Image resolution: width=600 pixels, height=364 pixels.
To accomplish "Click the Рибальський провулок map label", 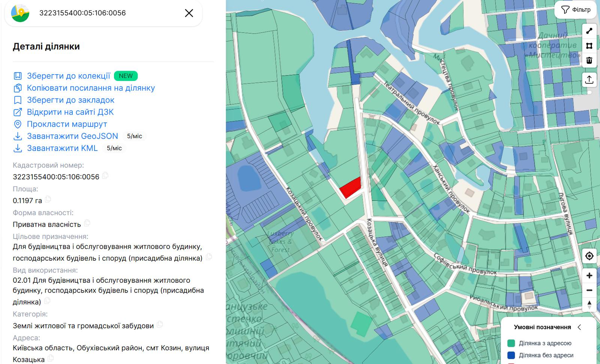I will coord(504,303).
